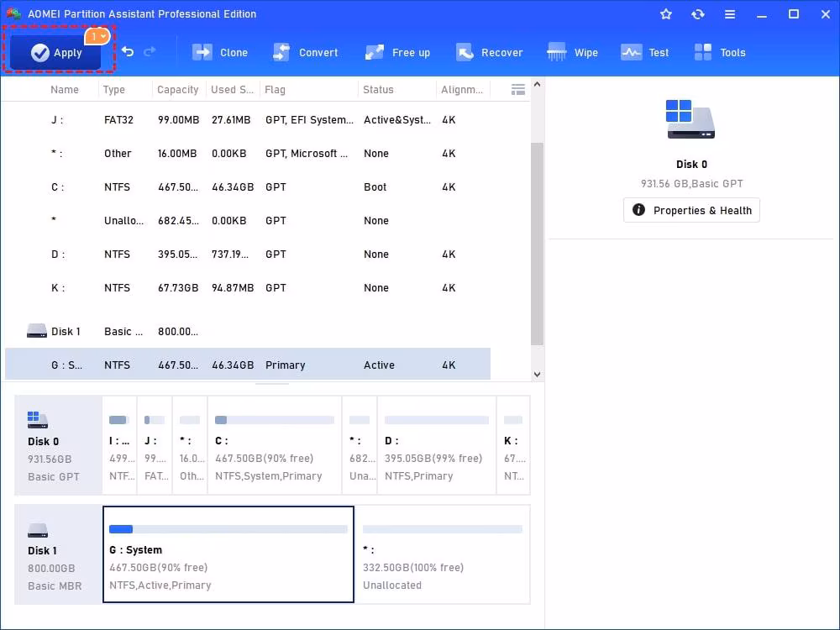Sort by the Type column header

tap(114, 90)
